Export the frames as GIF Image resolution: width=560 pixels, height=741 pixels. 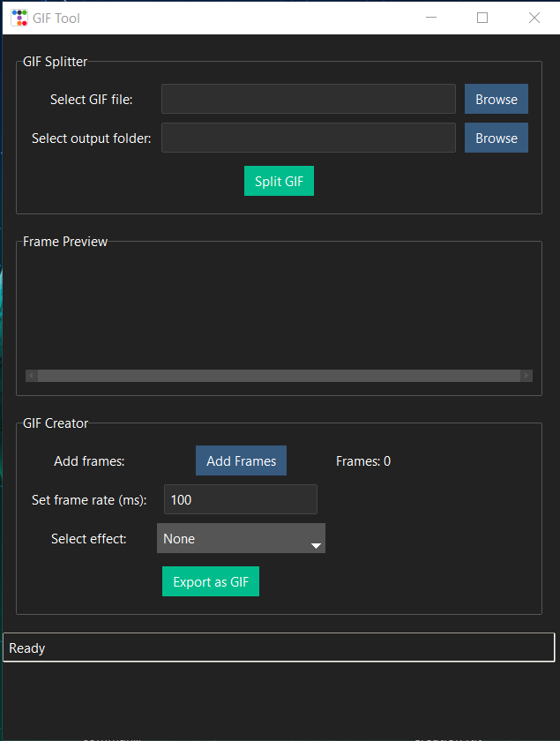[x=210, y=581]
